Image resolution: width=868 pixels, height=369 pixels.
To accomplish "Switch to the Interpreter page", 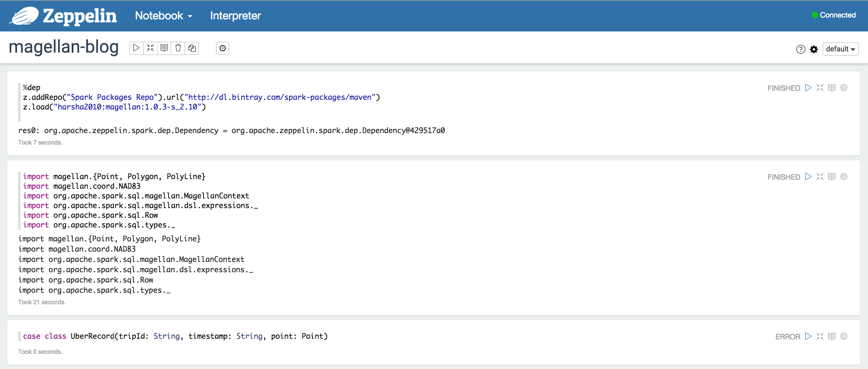I will point(235,15).
